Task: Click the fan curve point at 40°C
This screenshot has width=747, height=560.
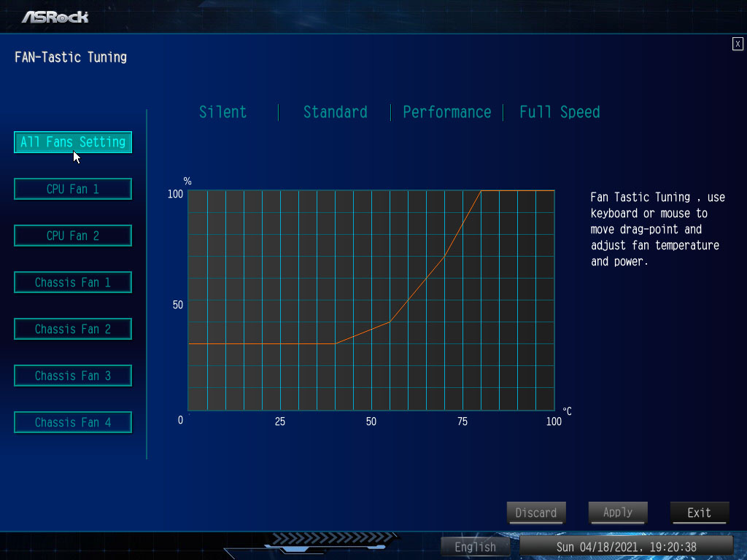Action: pos(335,343)
